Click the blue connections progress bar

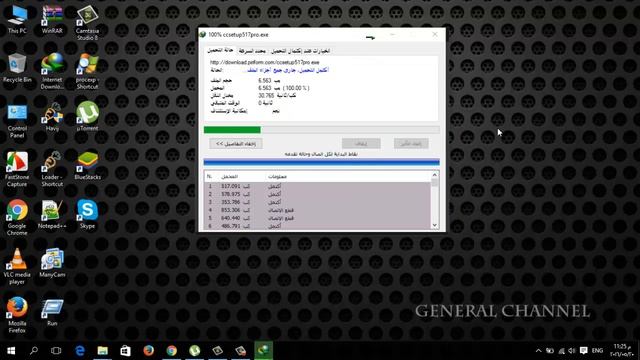322,162
